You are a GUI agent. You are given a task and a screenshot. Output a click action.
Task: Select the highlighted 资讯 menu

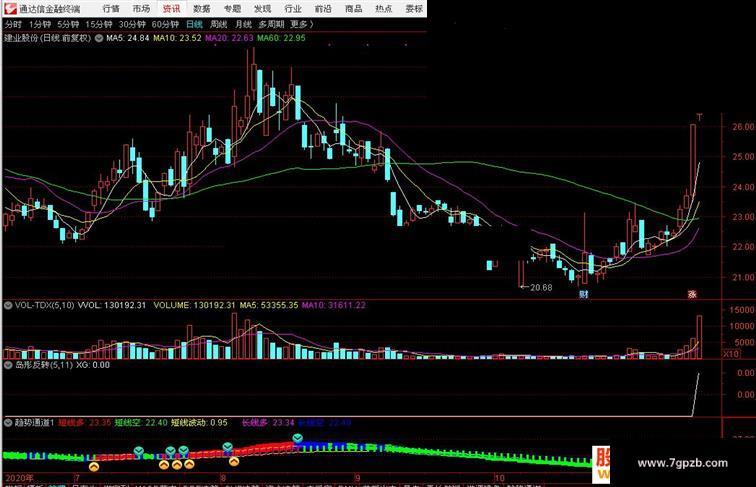pos(171,9)
